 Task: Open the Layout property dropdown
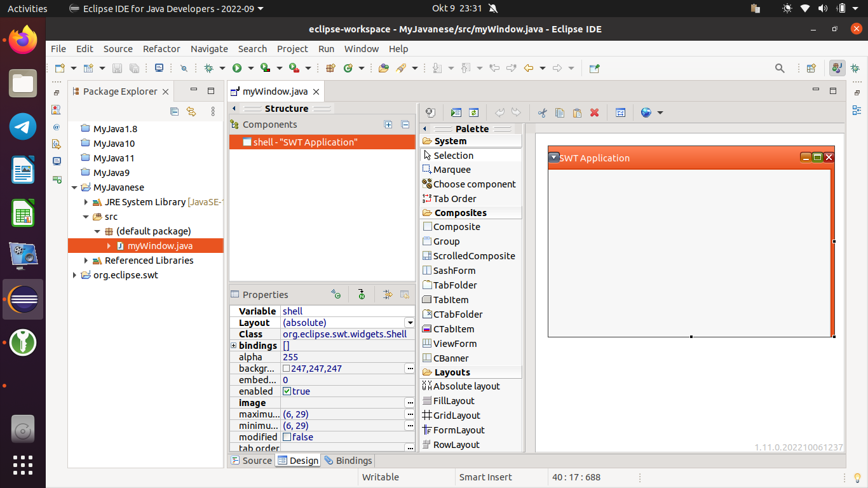410,323
